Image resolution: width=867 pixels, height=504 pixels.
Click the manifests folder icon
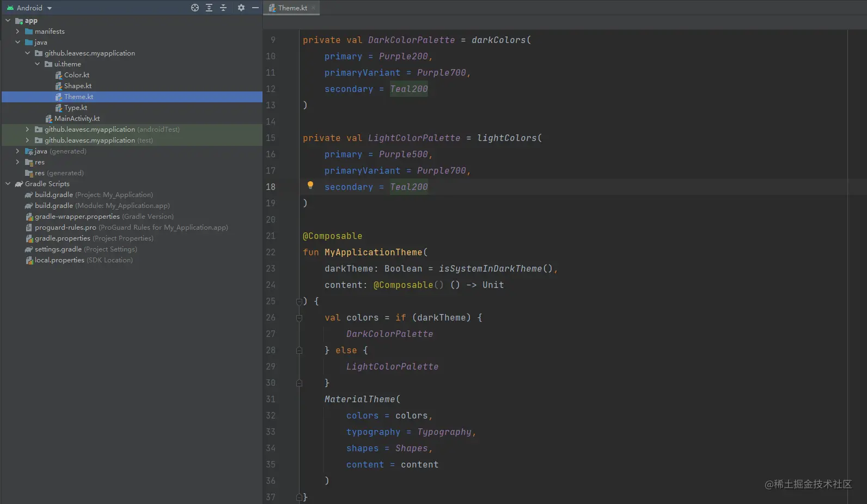coord(29,32)
